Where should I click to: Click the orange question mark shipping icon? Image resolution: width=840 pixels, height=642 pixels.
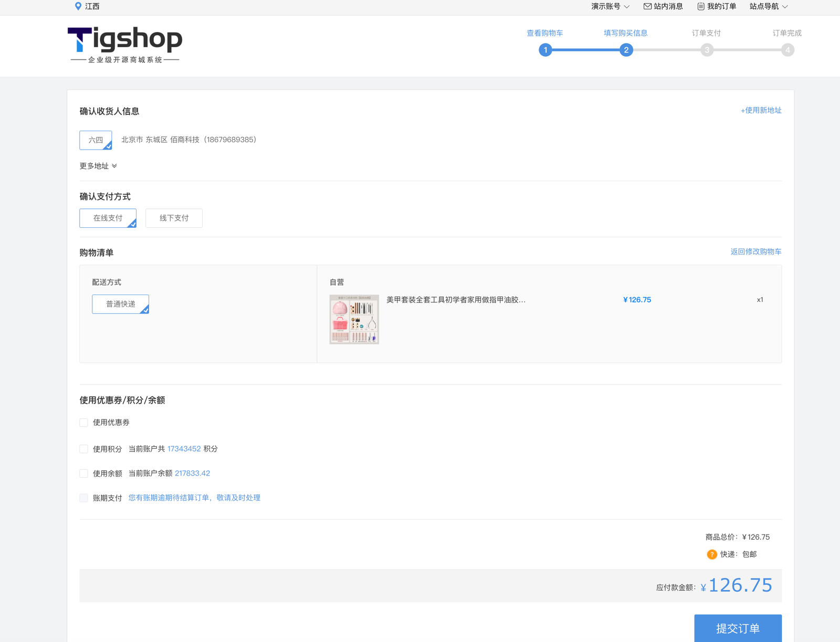(x=712, y=554)
